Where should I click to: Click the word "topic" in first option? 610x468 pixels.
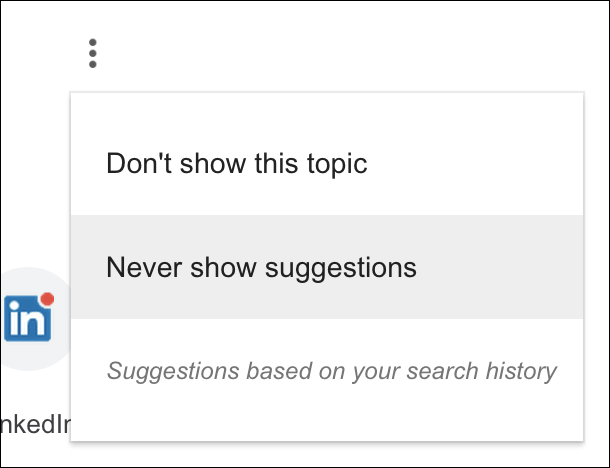[337, 164]
